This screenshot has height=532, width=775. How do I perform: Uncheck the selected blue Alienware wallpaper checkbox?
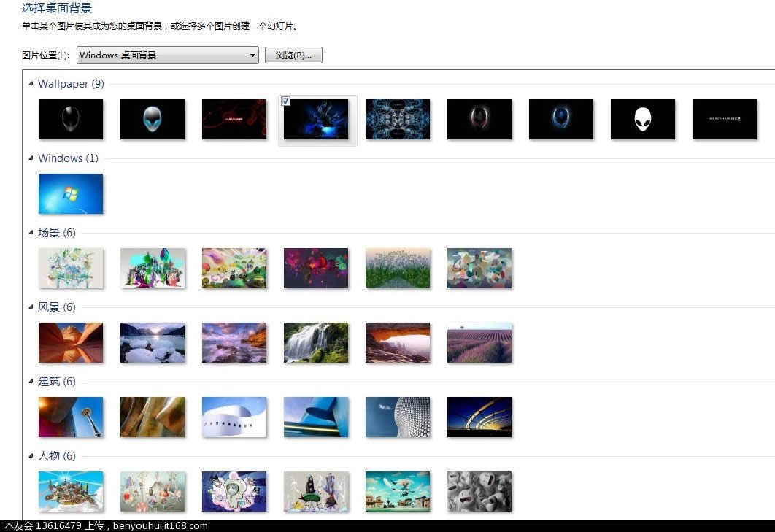[285, 101]
